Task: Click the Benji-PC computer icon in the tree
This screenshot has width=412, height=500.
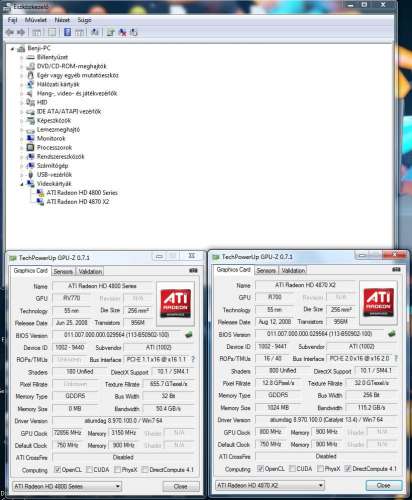Action: (21, 49)
